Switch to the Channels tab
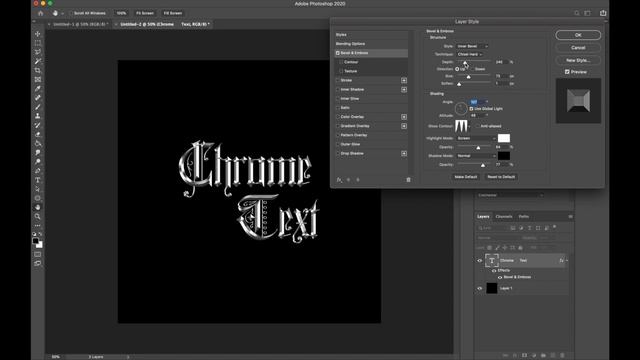The height and width of the screenshot is (360, 640). [504, 217]
